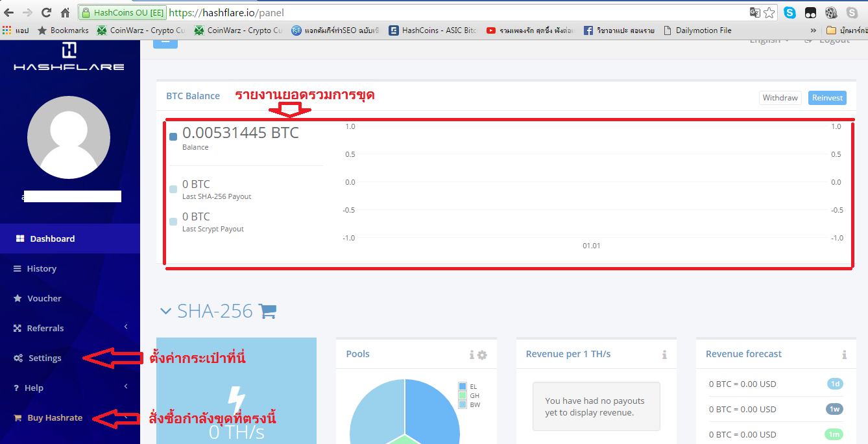This screenshot has height=444, width=868.
Task: Select the 1w revenue forecast badge
Action: click(835, 409)
